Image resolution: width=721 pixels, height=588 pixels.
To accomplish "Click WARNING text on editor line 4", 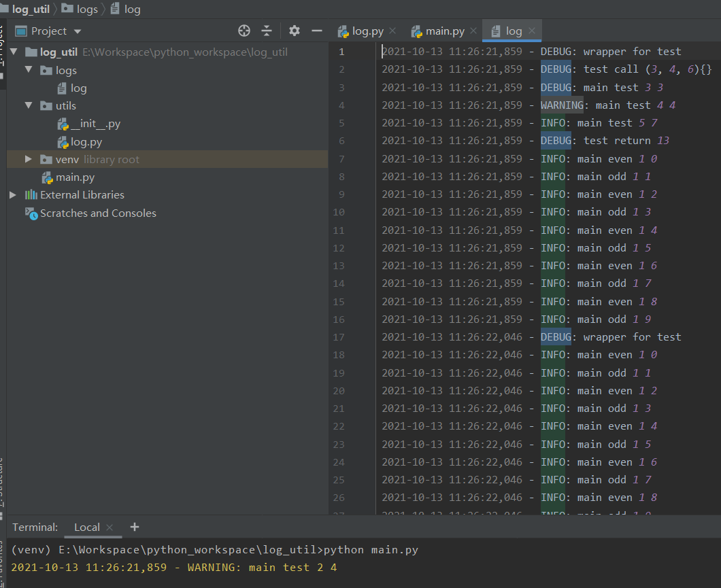I will click(562, 105).
